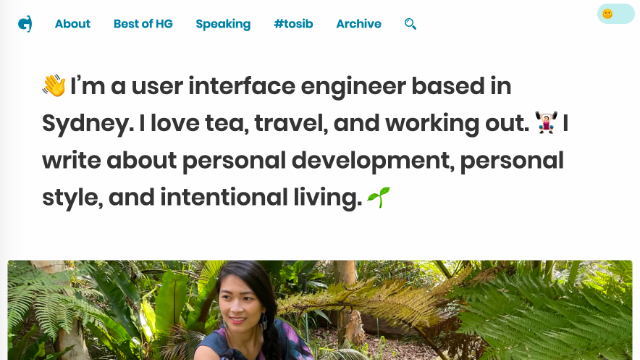The height and width of the screenshot is (360, 640).
Task: Click the seedling emoji after 'living'
Action: 378,197
